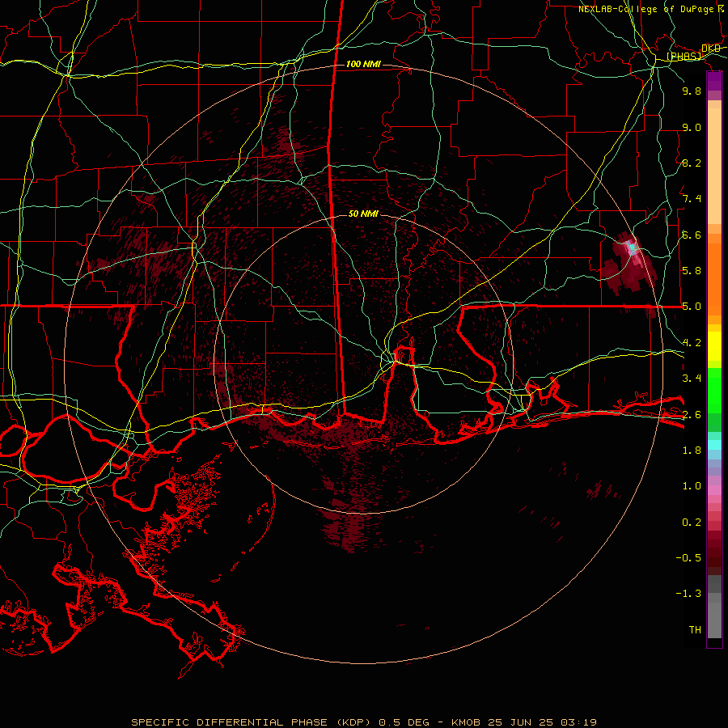Click the -0.5 scale value

688,557
